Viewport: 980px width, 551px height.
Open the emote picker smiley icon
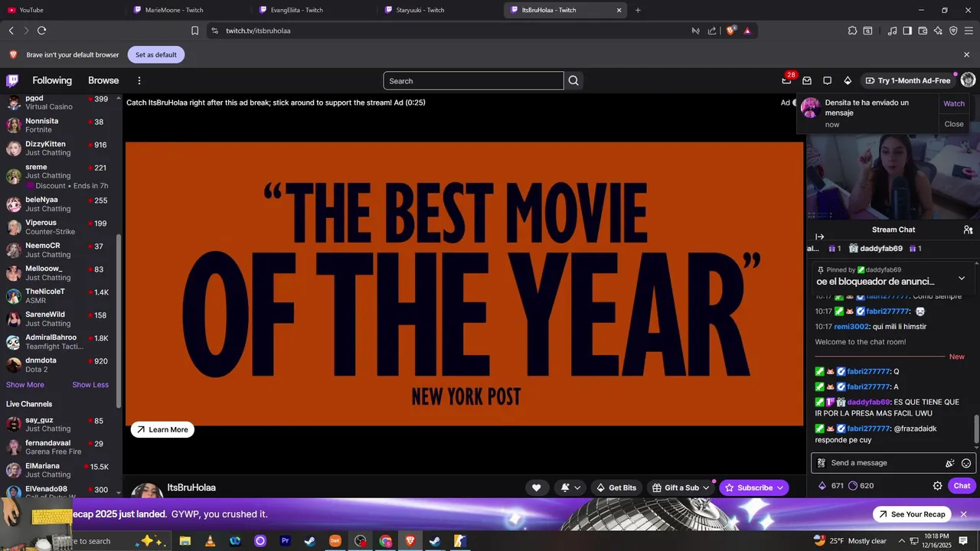pyautogui.click(x=966, y=463)
